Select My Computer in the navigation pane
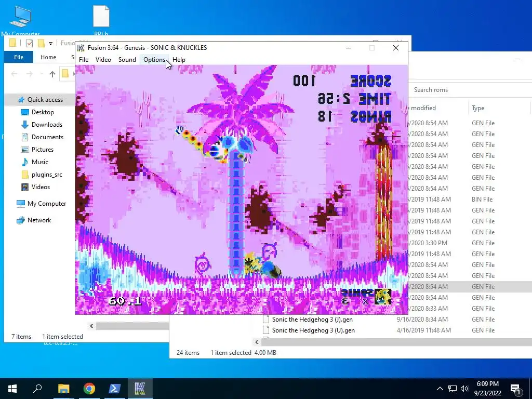This screenshot has height=399, width=532. (47, 204)
